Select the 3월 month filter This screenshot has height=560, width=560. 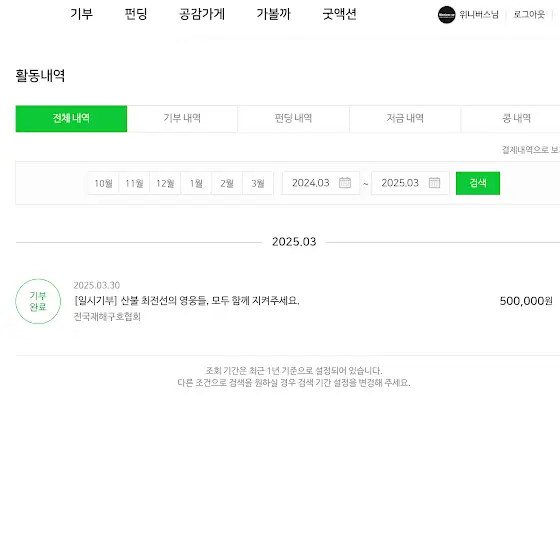[258, 183]
